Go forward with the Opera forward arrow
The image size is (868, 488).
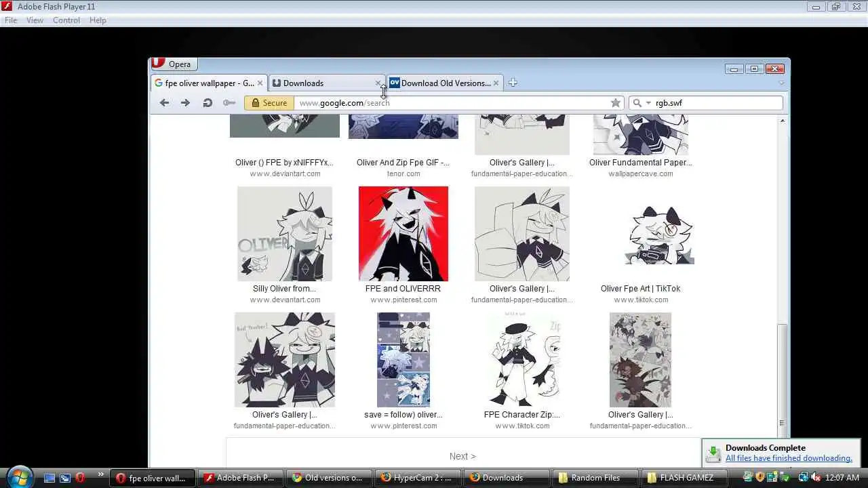(185, 103)
